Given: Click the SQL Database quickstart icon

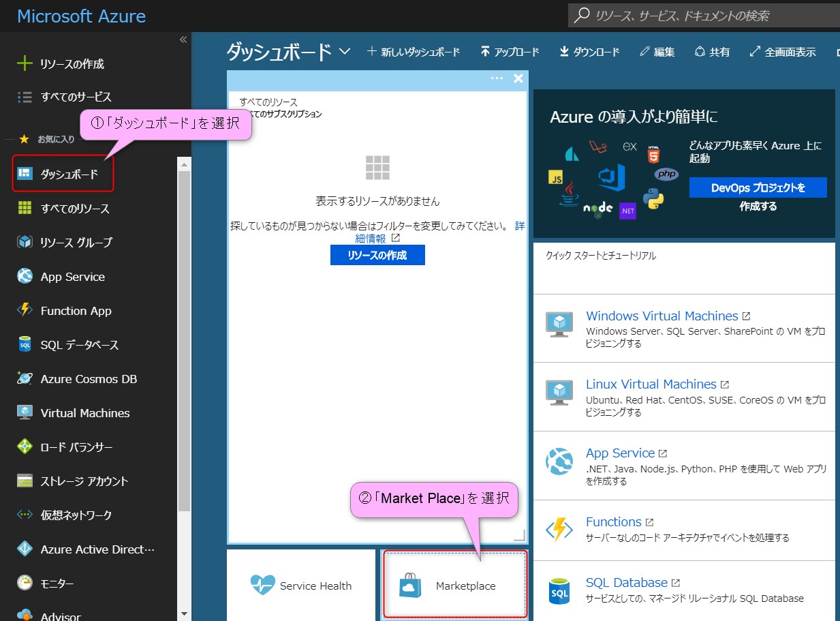Looking at the screenshot, I should pos(559,591).
